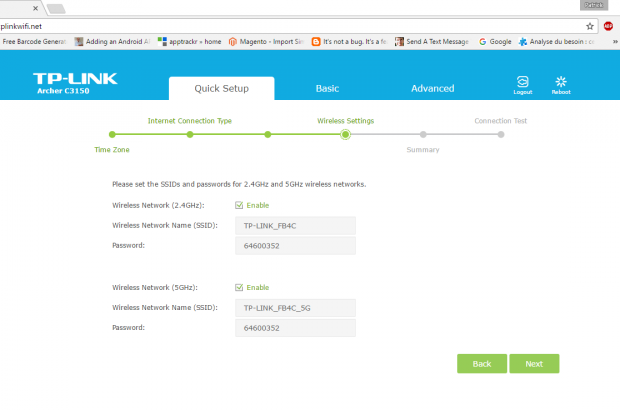620x410 pixels.
Task: Click the Wireless Settings progress step marker
Action: 345,134
